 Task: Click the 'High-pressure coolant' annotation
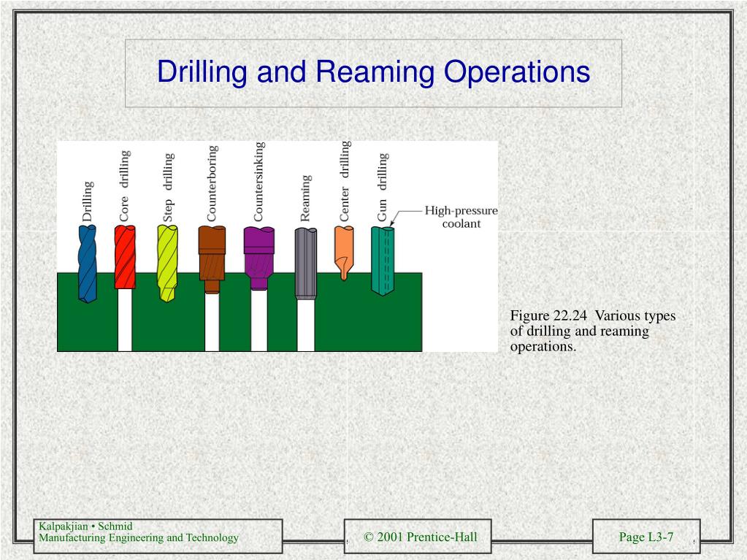[461, 217]
